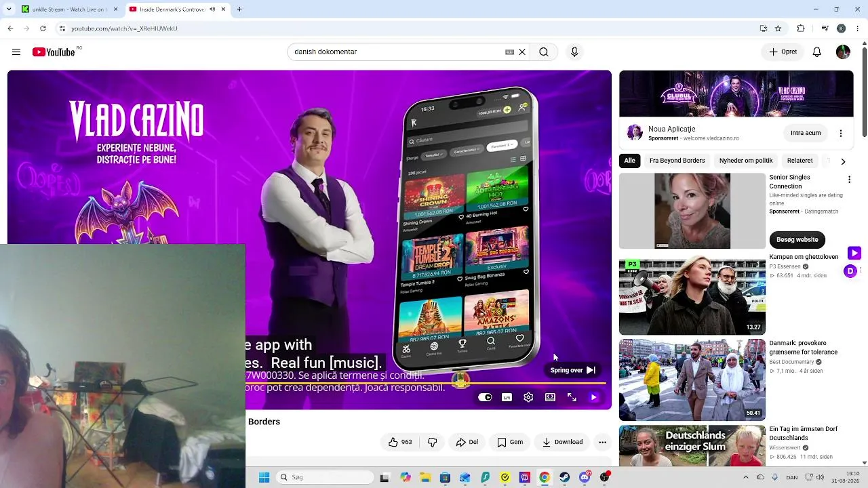Click the Download button below the video
This screenshot has height=488, width=868.
point(563,442)
